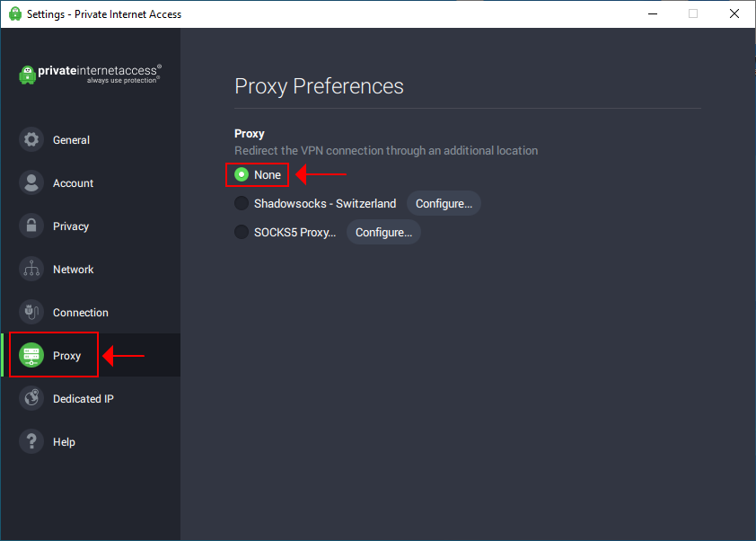The height and width of the screenshot is (541, 756).
Task: Select the None proxy radio button
Action: [242, 175]
